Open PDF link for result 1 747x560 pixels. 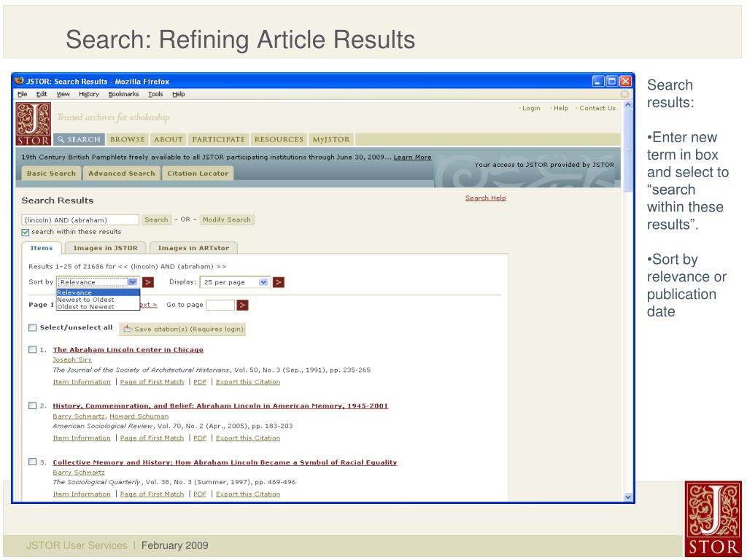coord(200,382)
